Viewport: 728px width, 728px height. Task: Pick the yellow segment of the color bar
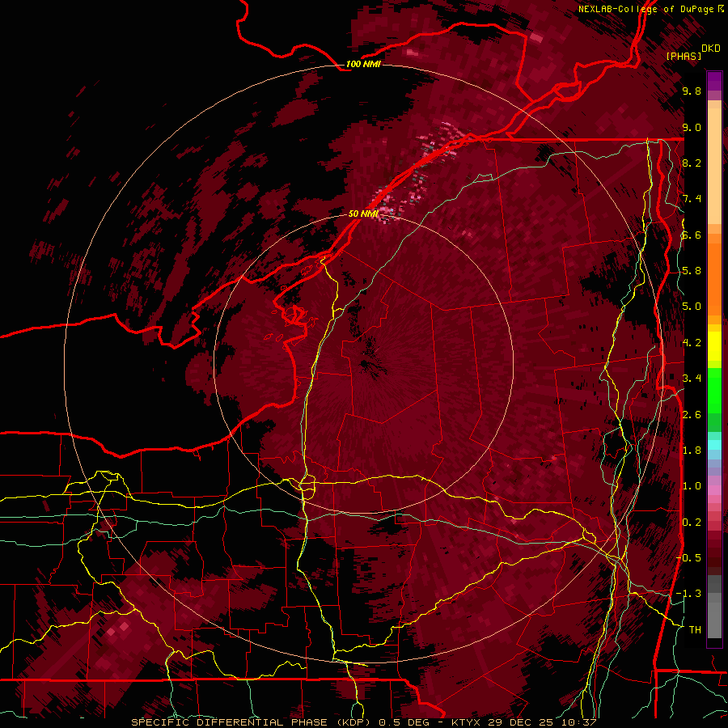tap(714, 346)
